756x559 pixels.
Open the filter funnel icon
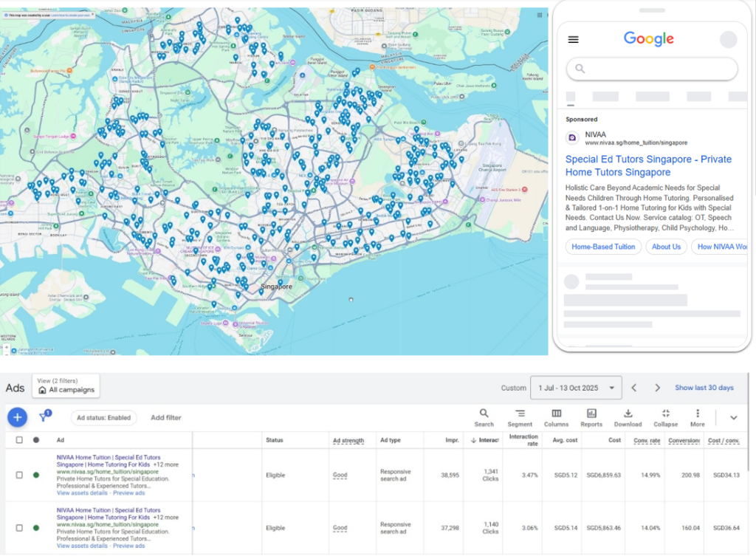pos(44,417)
